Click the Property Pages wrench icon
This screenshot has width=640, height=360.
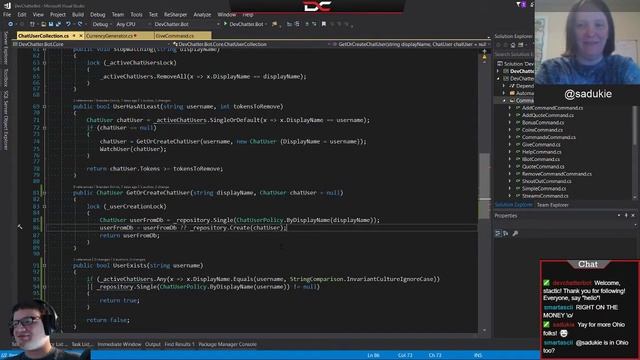click(x=516, y=233)
